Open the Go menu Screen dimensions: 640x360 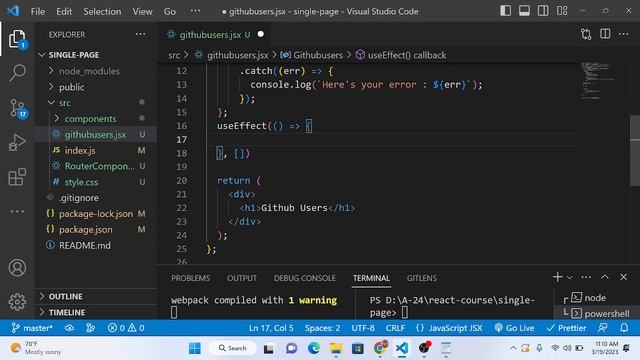point(170,11)
